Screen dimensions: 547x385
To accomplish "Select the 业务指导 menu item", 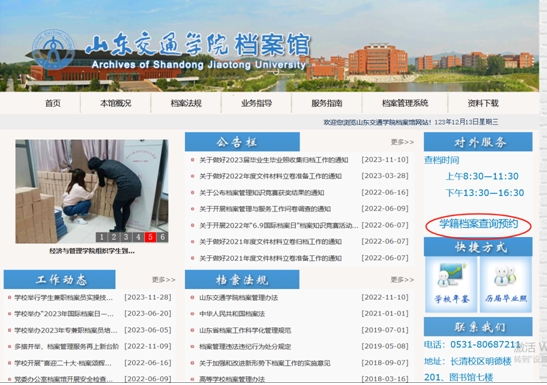I will [256, 103].
